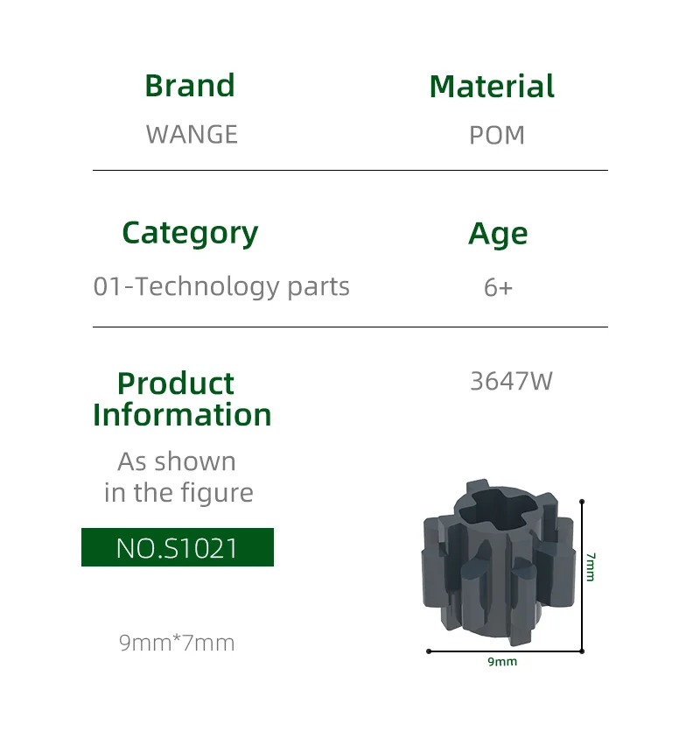Click the green 9mm width label

tap(502, 662)
